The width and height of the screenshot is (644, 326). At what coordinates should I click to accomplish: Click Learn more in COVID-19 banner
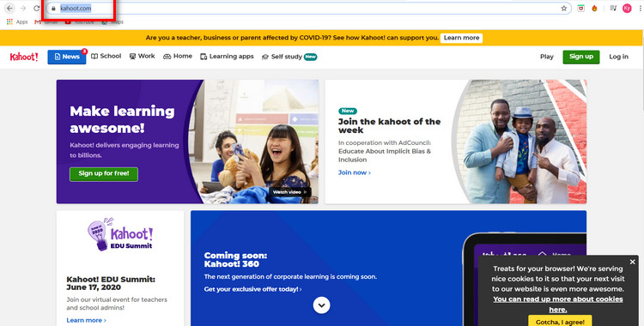pos(462,38)
